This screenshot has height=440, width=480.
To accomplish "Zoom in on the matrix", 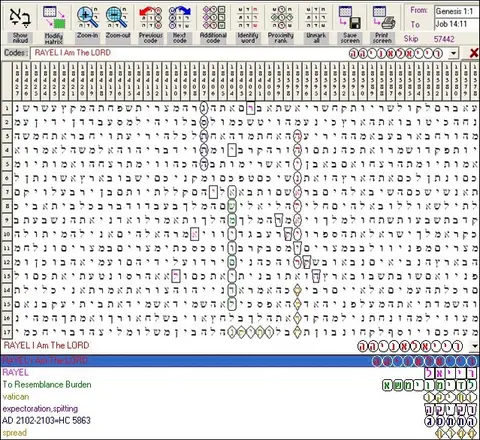I will point(87,23).
